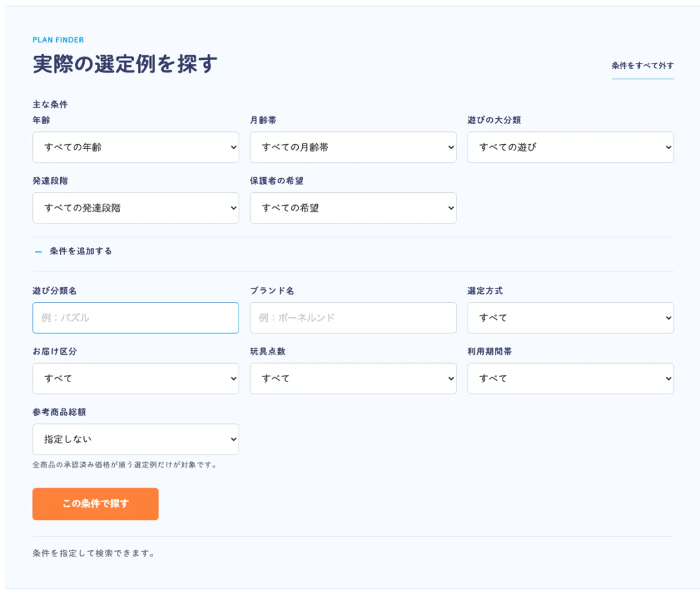
Task: Click the message 条件を指定して検索できます。
Action: pyautogui.click(x=94, y=553)
